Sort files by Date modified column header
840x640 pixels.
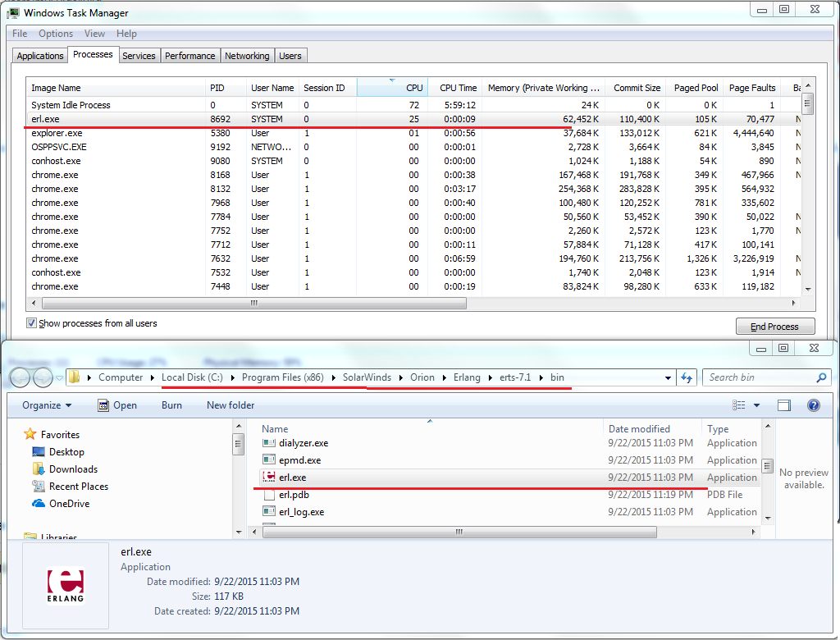click(x=652, y=429)
